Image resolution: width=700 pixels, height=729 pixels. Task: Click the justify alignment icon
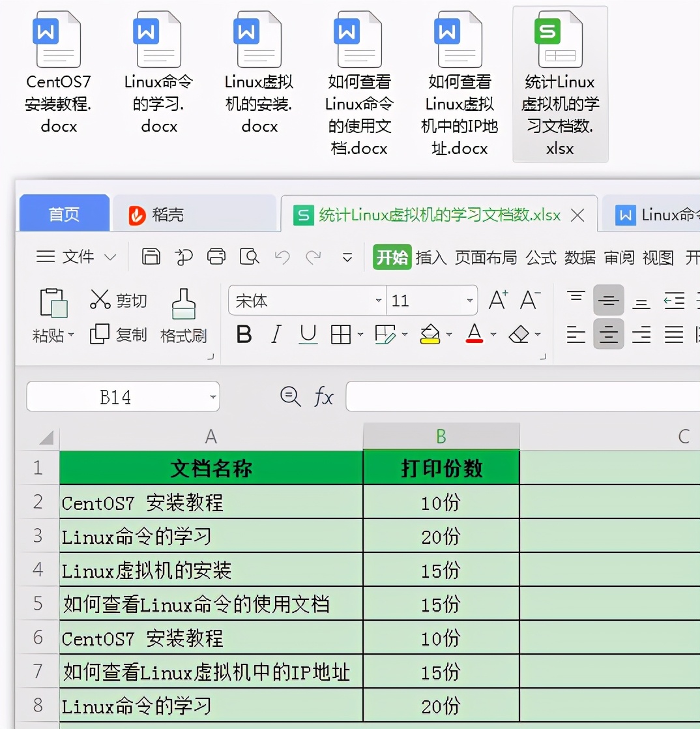tap(674, 335)
